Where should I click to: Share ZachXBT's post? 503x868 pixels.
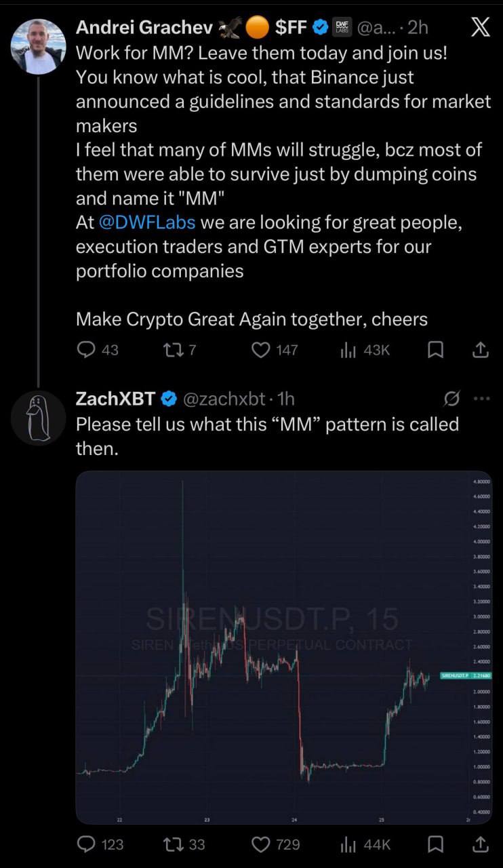pyautogui.click(x=479, y=844)
